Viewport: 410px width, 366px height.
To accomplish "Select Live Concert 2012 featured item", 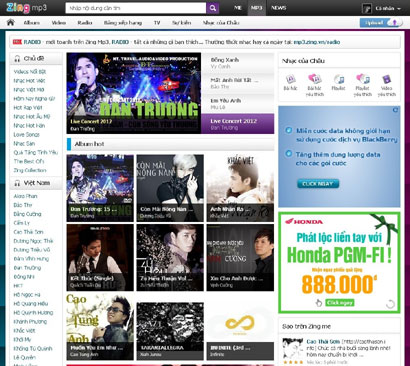I will tap(237, 124).
